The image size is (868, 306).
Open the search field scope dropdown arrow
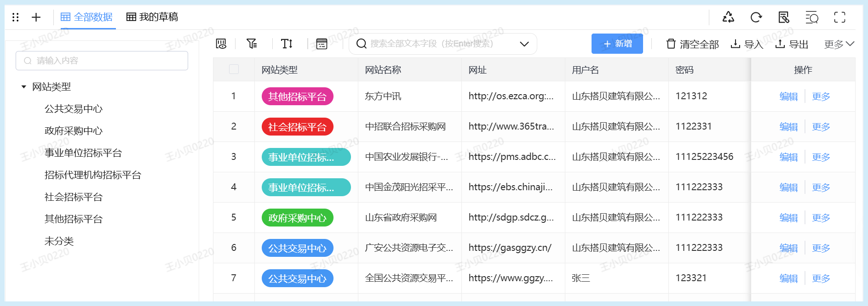(524, 44)
